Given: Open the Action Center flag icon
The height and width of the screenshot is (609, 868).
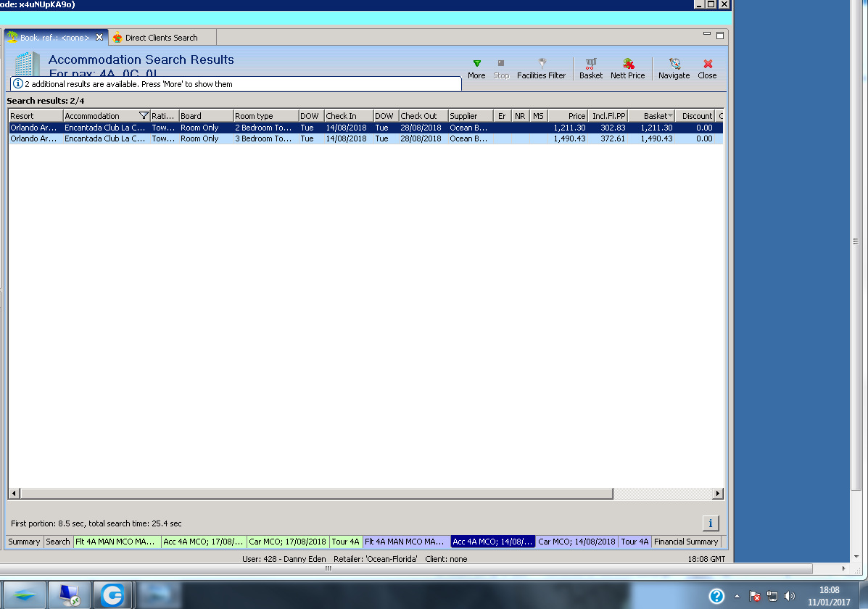Looking at the screenshot, I should click(755, 596).
